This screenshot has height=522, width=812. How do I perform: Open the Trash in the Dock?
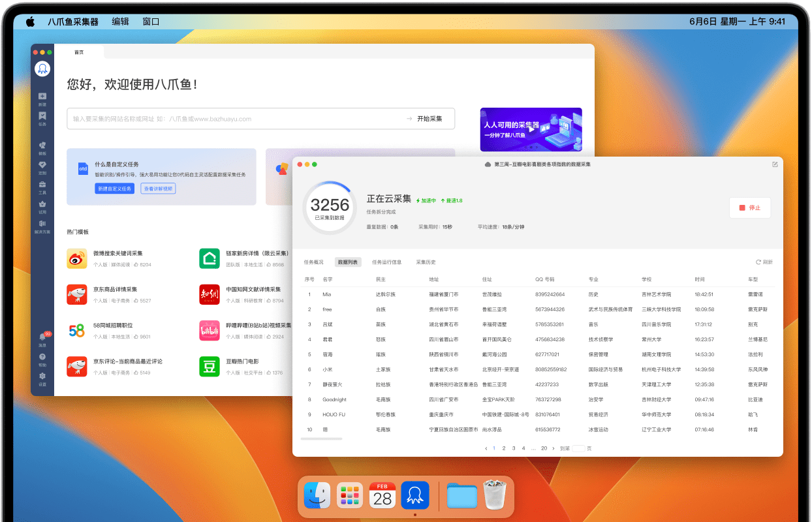pyautogui.click(x=495, y=495)
